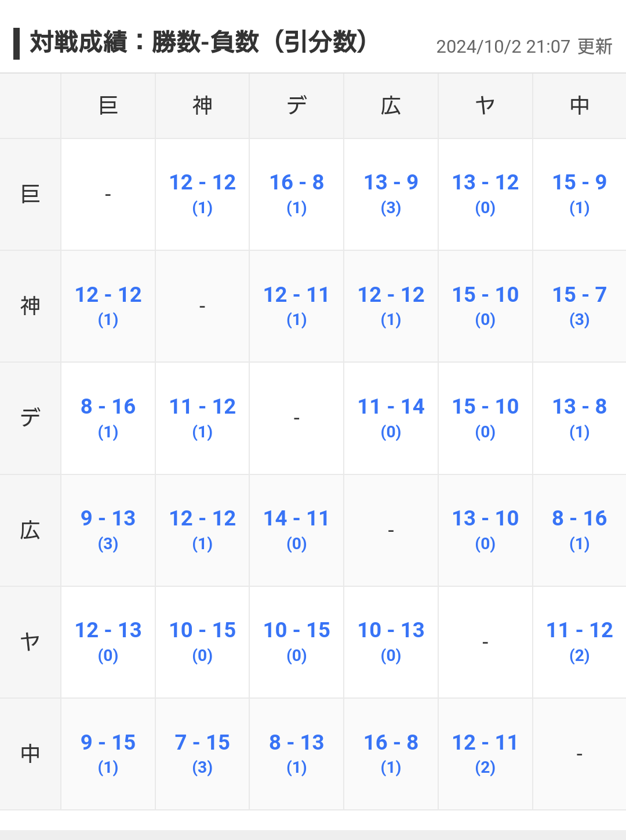Open ヤ row versus 中 11 - 12 record
Screen dimensions: 626x840
[x=579, y=631]
